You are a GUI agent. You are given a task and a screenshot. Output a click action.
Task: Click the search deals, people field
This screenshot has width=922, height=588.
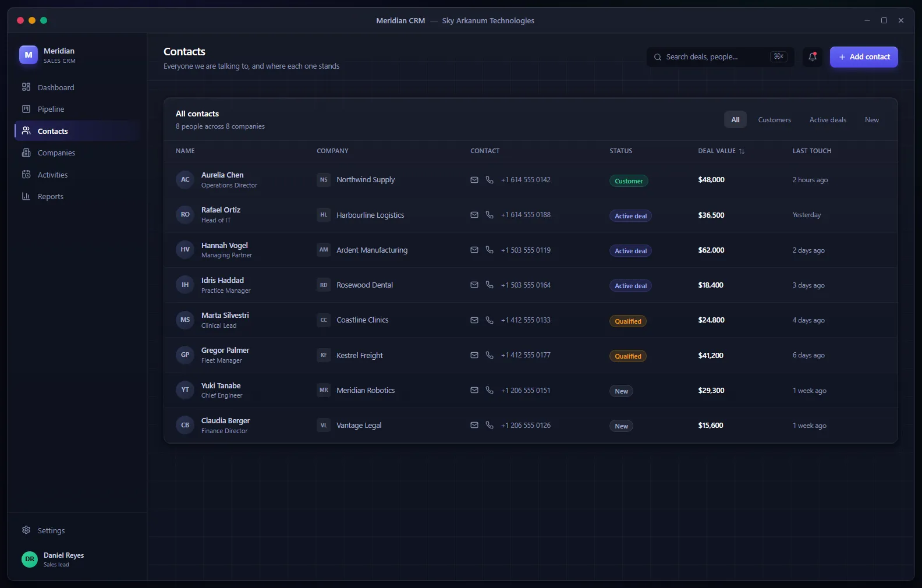coord(720,57)
